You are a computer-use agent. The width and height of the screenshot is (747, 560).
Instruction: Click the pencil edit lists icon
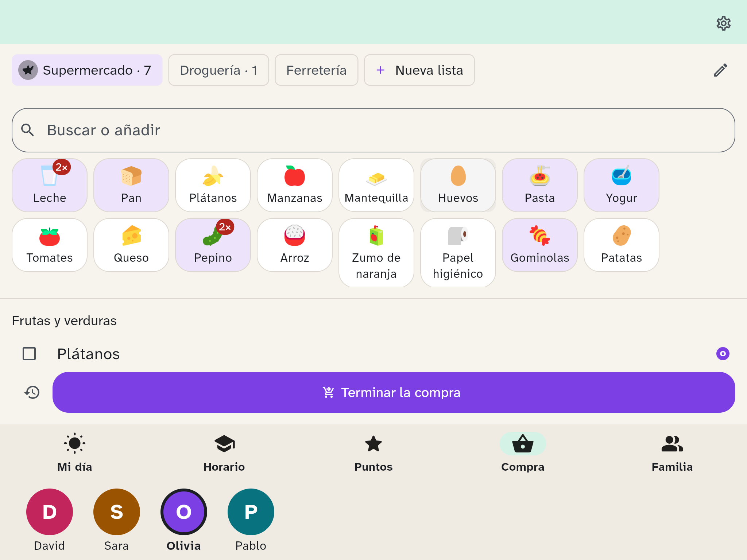[x=720, y=70]
